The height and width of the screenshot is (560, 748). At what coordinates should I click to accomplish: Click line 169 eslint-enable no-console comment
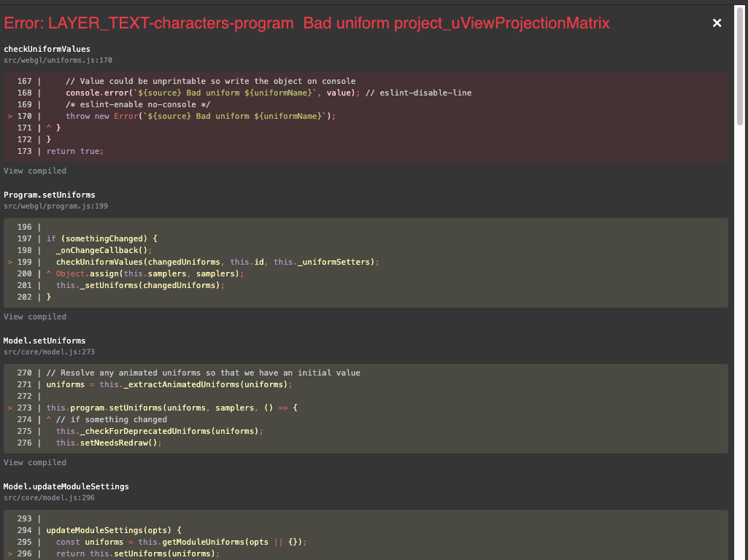[138, 105]
